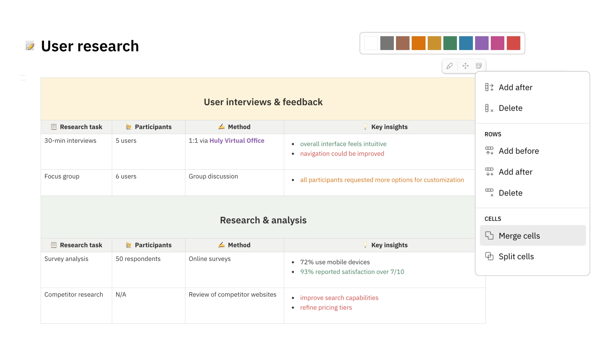The height and width of the screenshot is (364, 610).
Task: Click the Competitor research table cell
Action: pyautogui.click(x=74, y=294)
